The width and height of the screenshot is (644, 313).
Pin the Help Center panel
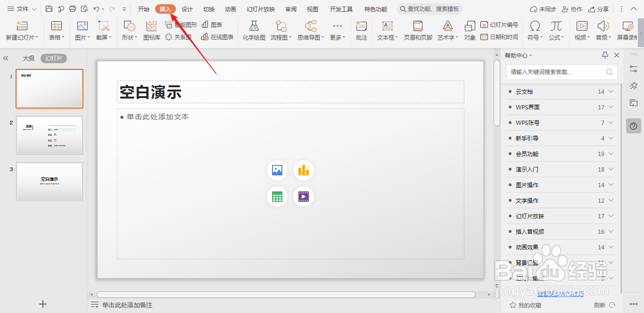(605, 55)
